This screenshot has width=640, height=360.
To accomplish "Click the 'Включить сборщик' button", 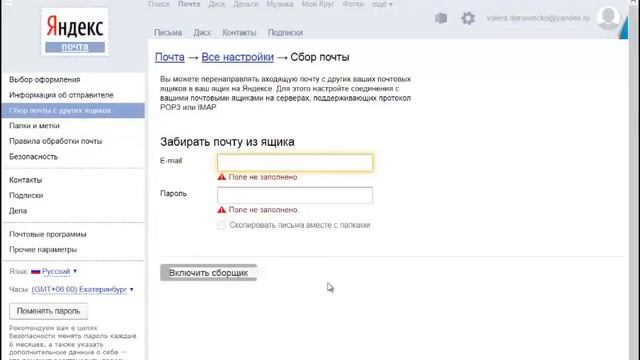I will (x=209, y=273).
